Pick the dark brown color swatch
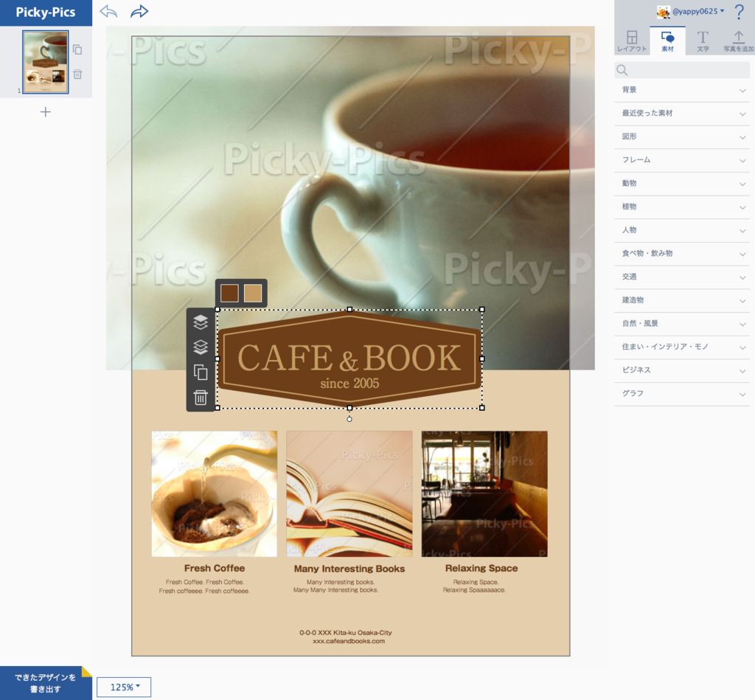This screenshot has height=700, width=755. [x=229, y=293]
